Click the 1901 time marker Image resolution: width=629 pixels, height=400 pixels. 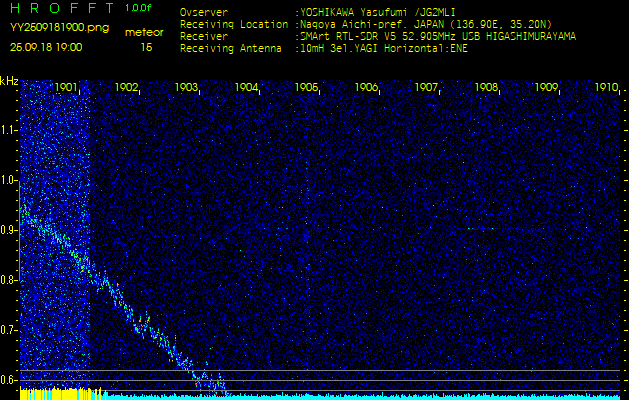[67, 88]
